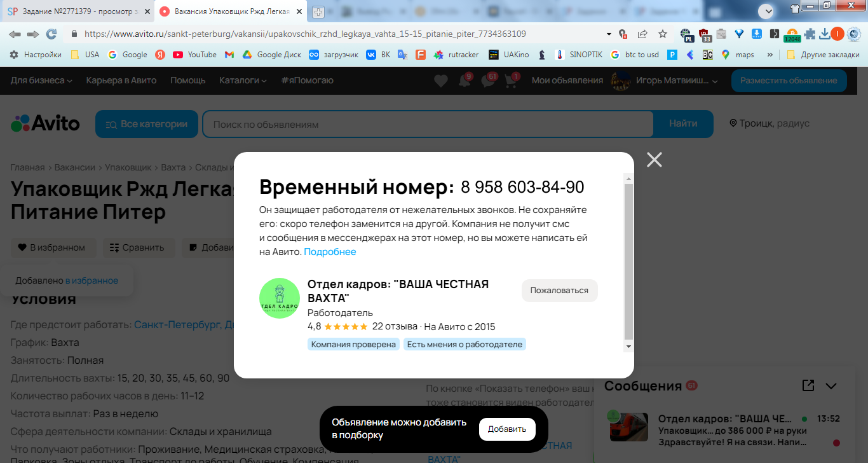Screen dimensions: 868x463
Task: Open messages panel in a new window
Action: [808, 385]
